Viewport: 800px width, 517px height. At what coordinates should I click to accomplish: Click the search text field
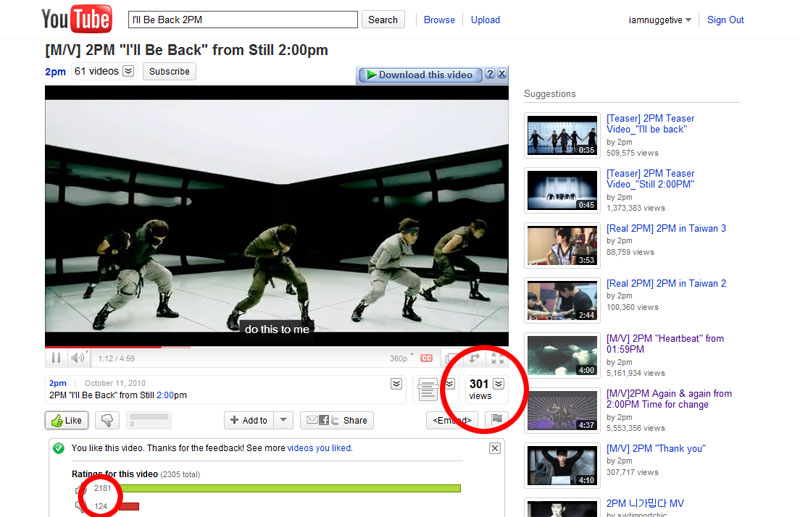point(243,20)
